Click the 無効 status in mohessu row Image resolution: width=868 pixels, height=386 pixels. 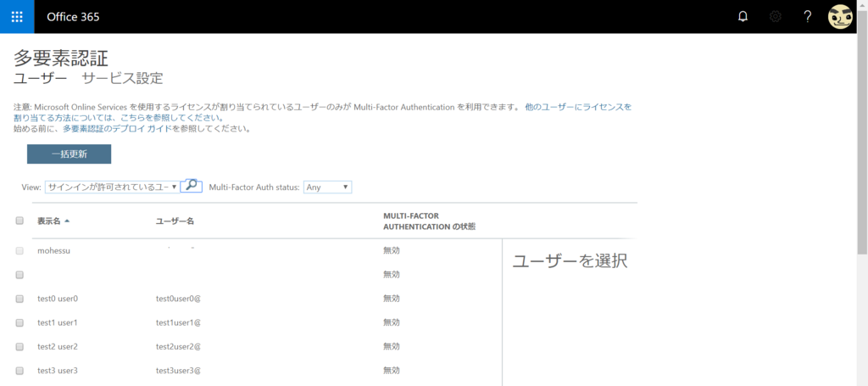(x=392, y=250)
